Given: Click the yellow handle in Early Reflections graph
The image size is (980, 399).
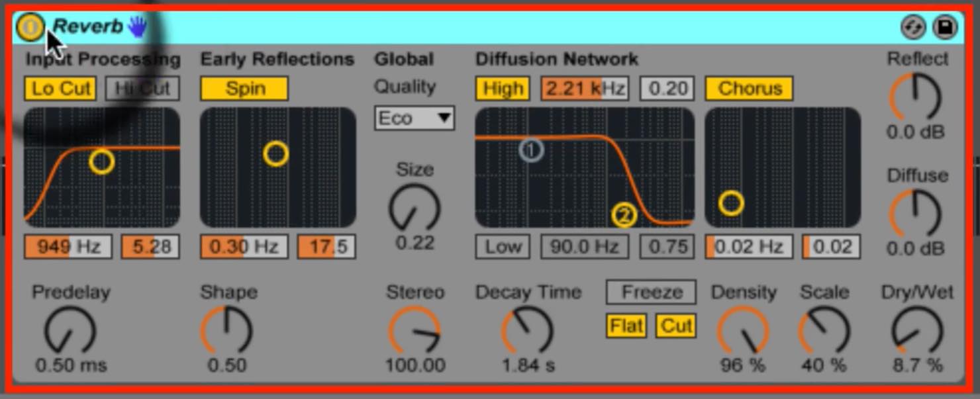Looking at the screenshot, I should (275, 154).
